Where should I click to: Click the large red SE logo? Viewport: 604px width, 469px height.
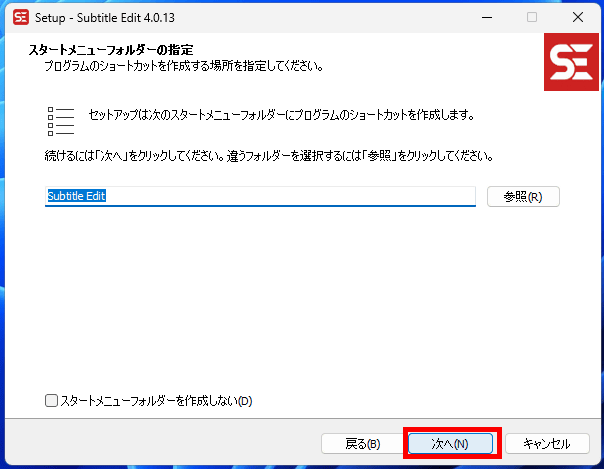tap(571, 62)
